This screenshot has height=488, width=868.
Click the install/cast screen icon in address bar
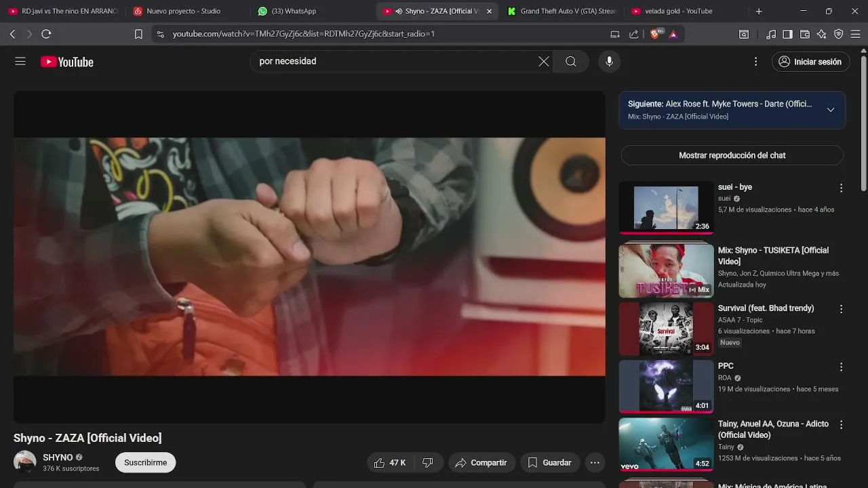[615, 34]
